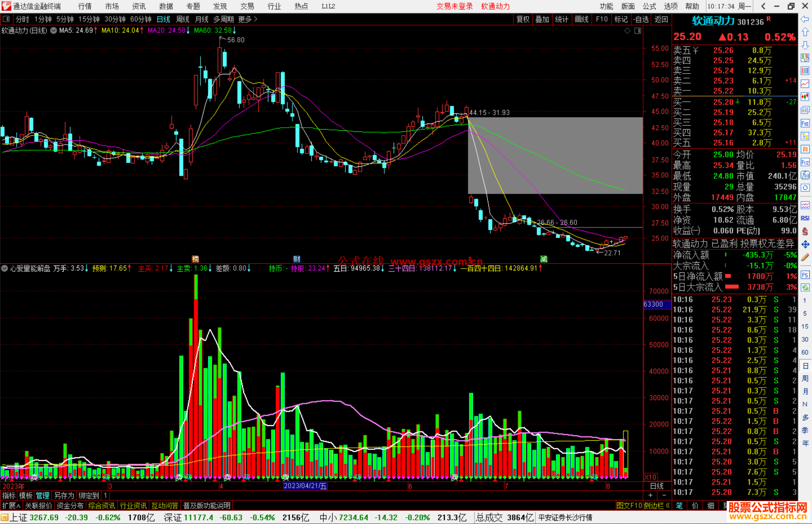Click the back arrow icon in right sidebar
Screen dimensions: 812x524
tap(805, 19)
